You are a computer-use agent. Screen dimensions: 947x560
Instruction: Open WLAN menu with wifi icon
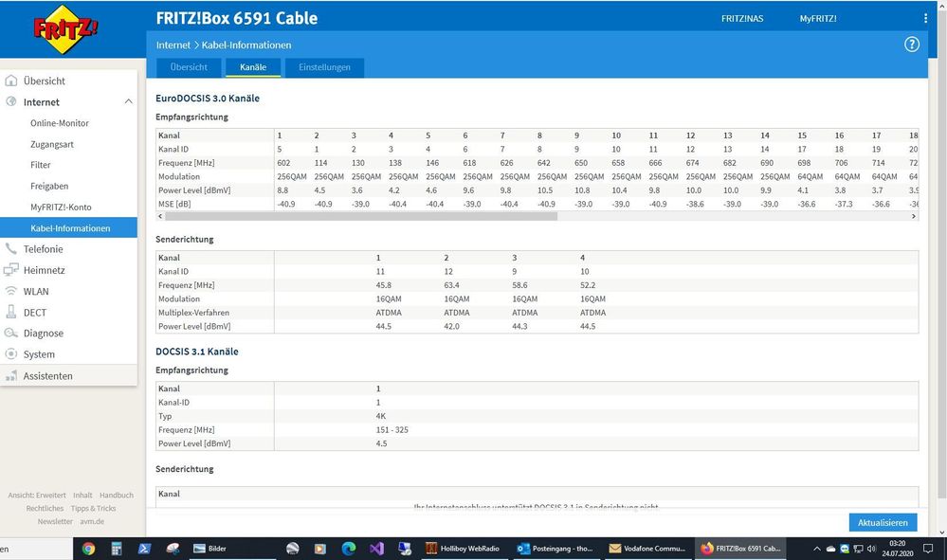pos(36,292)
